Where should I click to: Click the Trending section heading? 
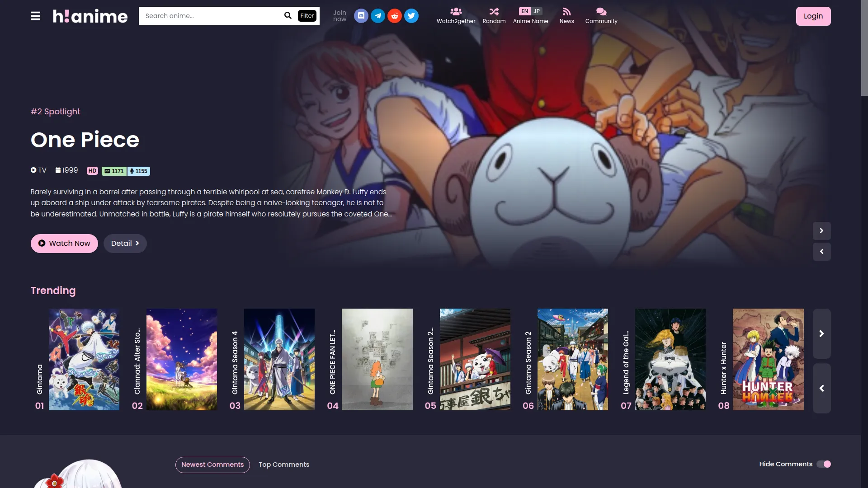click(x=53, y=291)
